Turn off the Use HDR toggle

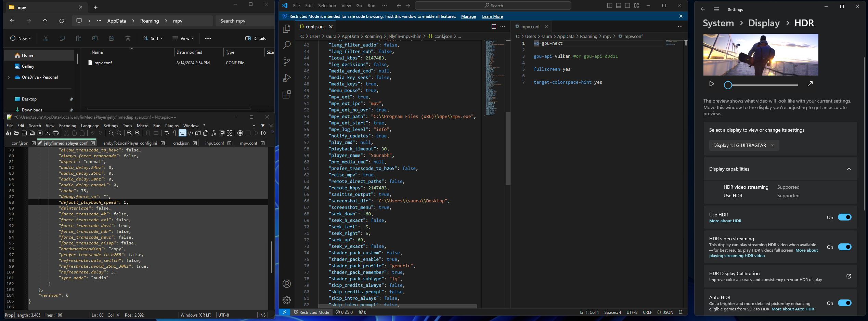pyautogui.click(x=844, y=217)
